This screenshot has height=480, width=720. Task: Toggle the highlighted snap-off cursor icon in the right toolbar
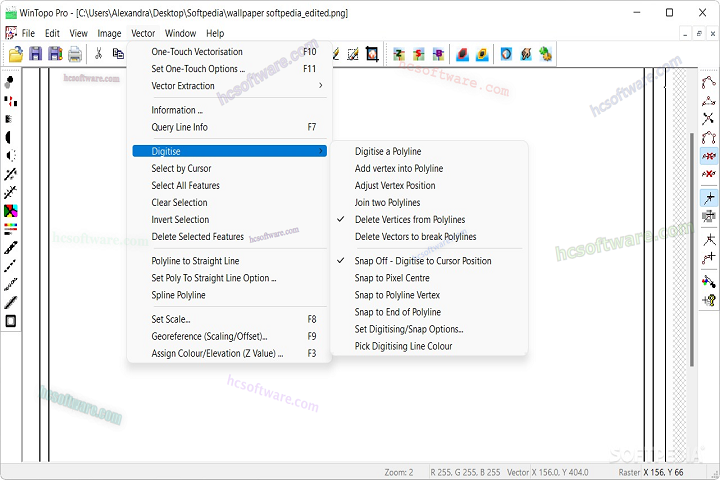click(x=709, y=198)
